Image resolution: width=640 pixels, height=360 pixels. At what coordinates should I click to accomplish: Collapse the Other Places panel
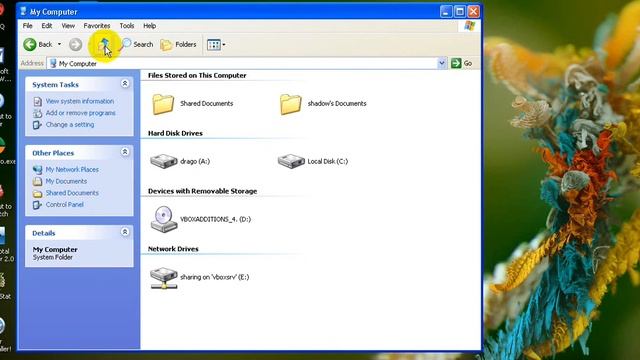pyautogui.click(x=125, y=152)
